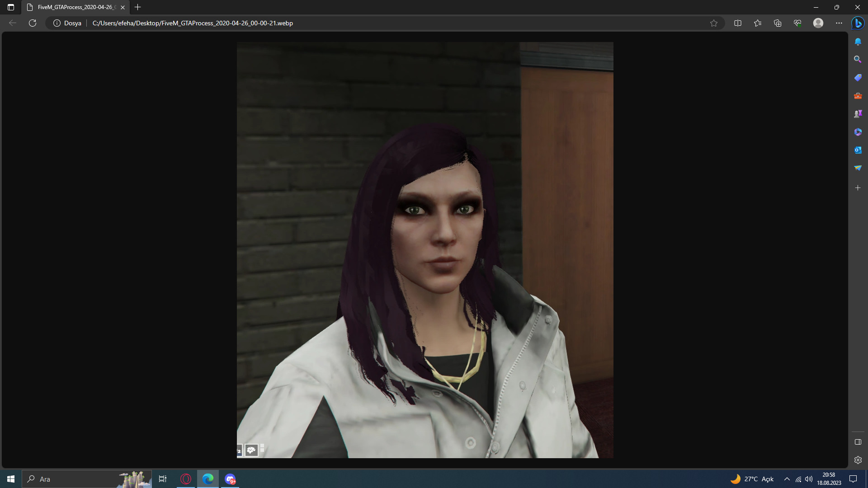Viewport: 868px width, 488px height.
Task: Open the Favorites list
Action: (x=758, y=23)
